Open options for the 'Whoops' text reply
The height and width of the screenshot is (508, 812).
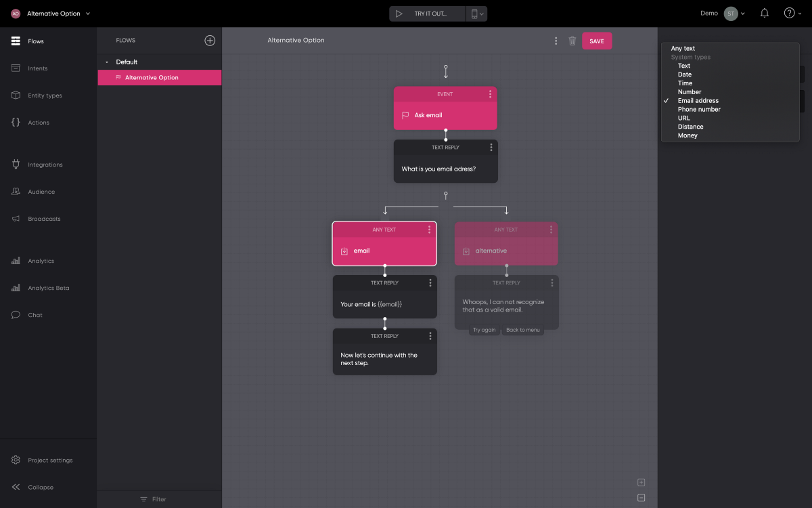click(x=552, y=282)
